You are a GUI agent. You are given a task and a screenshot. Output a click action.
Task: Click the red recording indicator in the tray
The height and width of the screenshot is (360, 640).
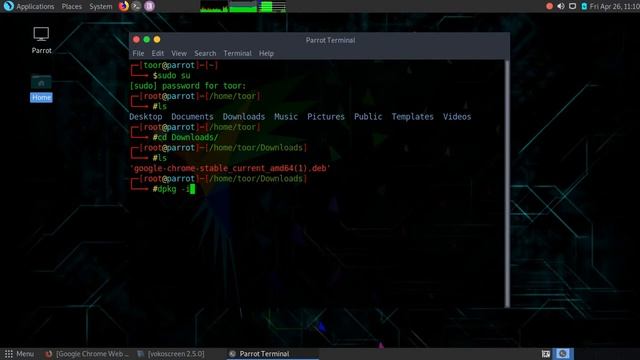click(549, 6)
